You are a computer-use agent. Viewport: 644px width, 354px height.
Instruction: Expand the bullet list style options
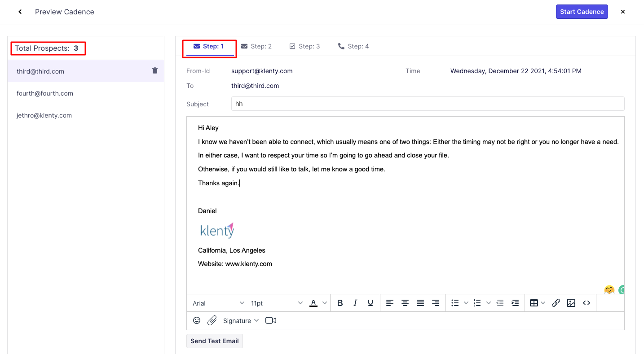(466, 303)
